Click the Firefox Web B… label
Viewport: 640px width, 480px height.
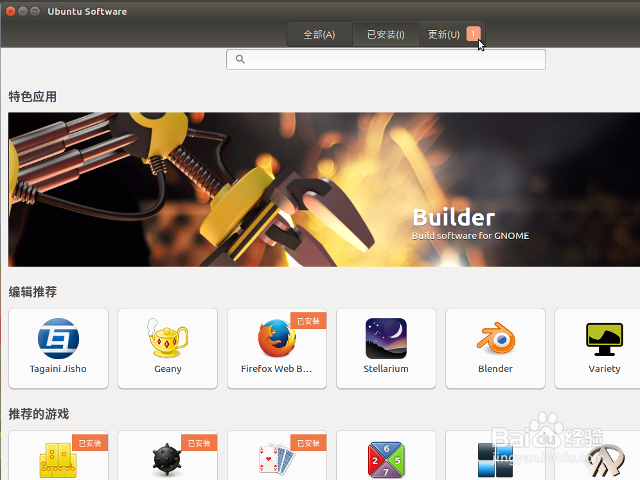click(276, 369)
